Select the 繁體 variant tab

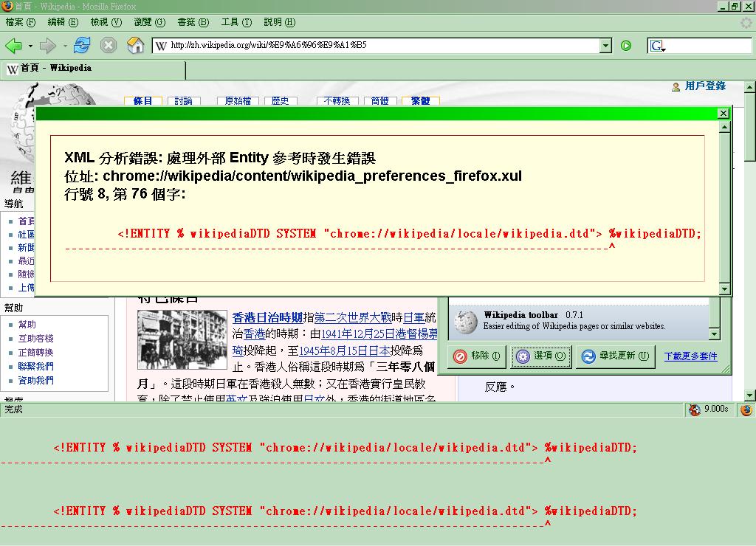(x=420, y=101)
